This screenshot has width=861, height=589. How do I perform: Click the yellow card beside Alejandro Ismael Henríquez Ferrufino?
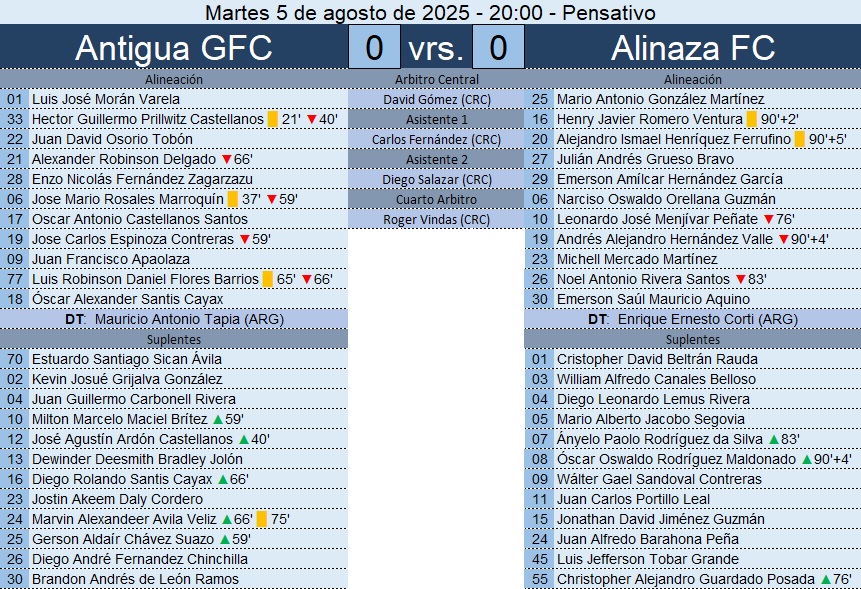(x=800, y=139)
